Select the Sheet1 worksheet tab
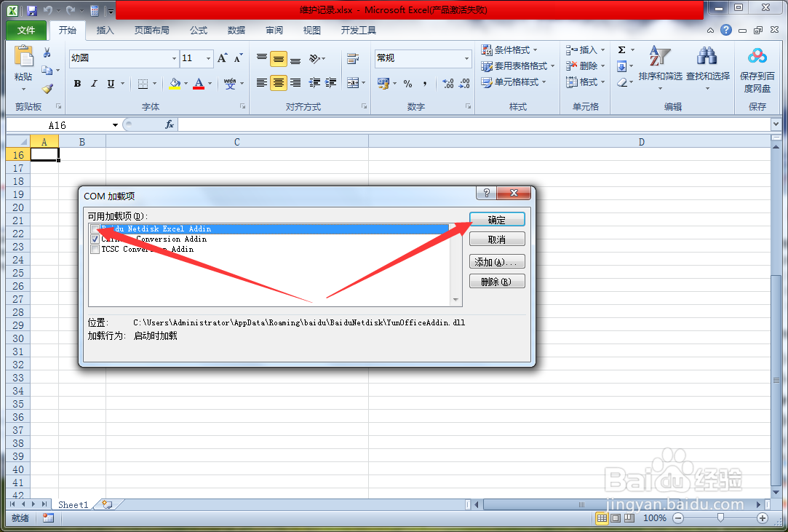The image size is (788, 532). tap(73, 504)
